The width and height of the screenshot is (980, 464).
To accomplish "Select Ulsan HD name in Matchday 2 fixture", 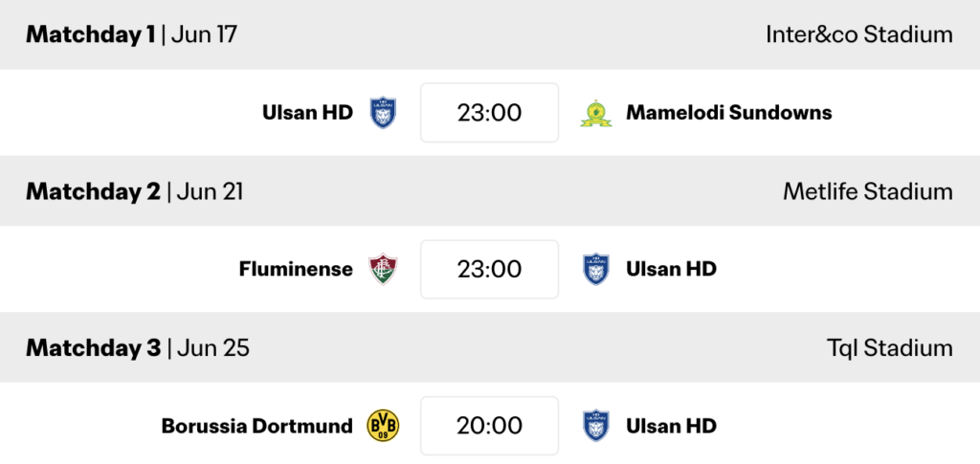I will pyautogui.click(x=671, y=269).
